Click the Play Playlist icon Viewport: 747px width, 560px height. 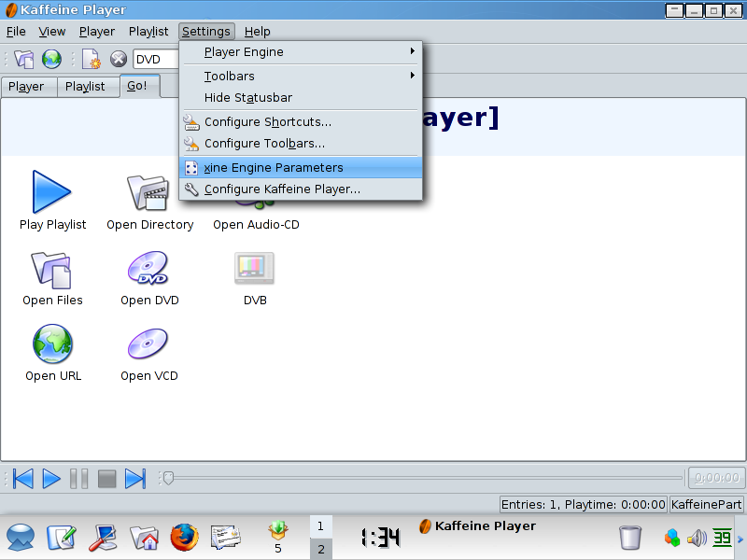point(52,192)
